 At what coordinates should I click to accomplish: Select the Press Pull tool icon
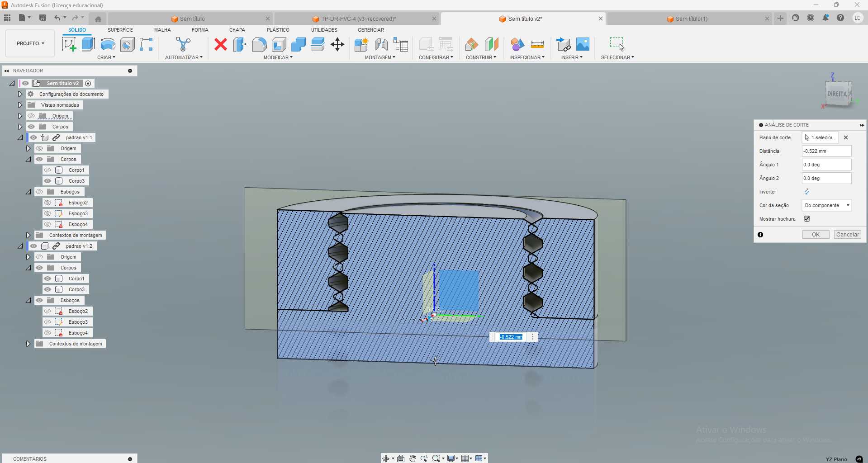click(x=240, y=44)
